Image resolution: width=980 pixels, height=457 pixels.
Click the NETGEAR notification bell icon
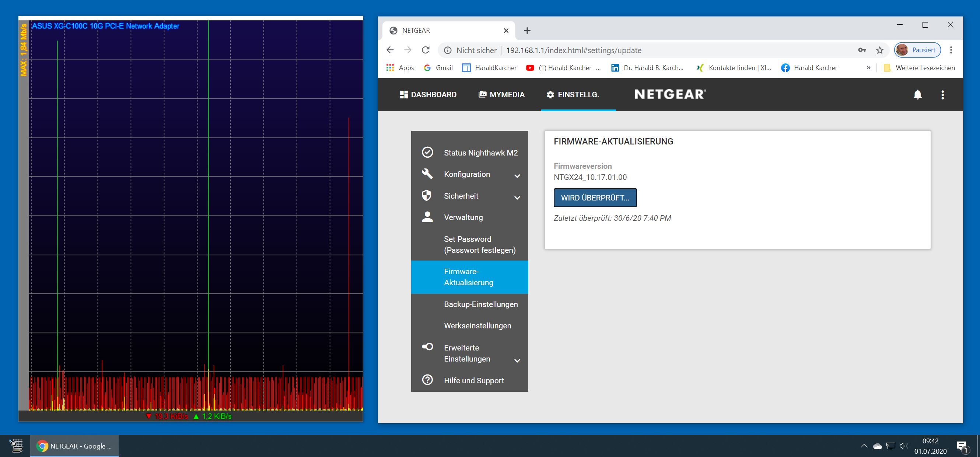click(917, 95)
